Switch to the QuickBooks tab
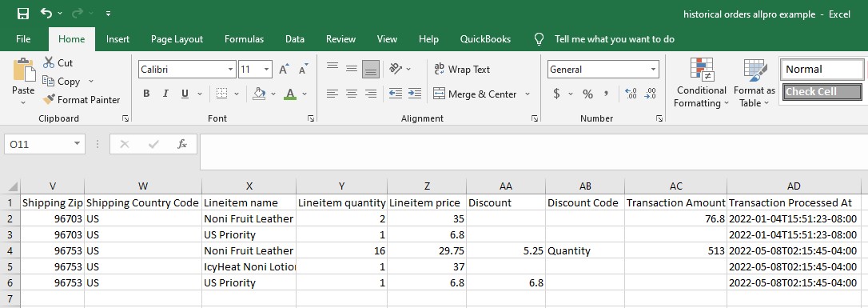The image size is (868, 308). (485, 39)
